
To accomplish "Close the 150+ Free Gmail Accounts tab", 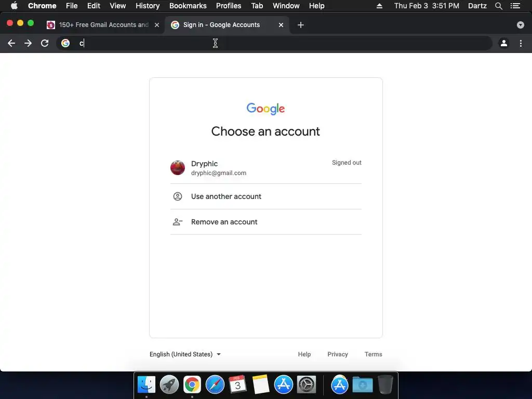I will coord(157,25).
